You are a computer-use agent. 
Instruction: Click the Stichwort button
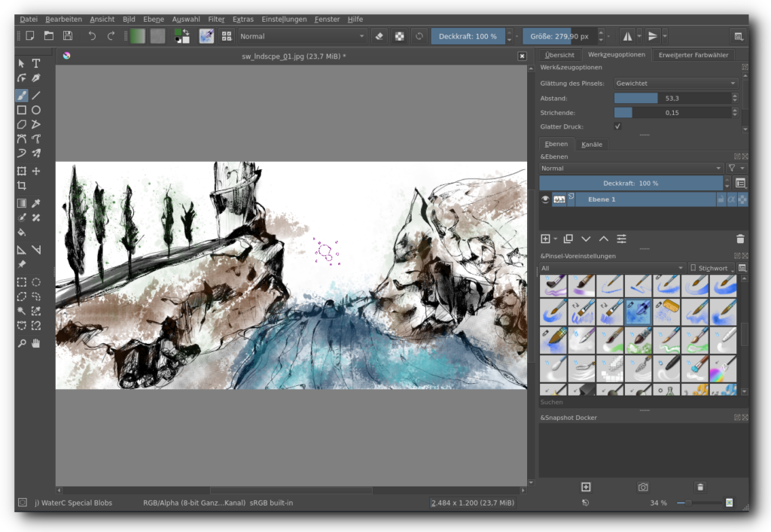coord(712,268)
